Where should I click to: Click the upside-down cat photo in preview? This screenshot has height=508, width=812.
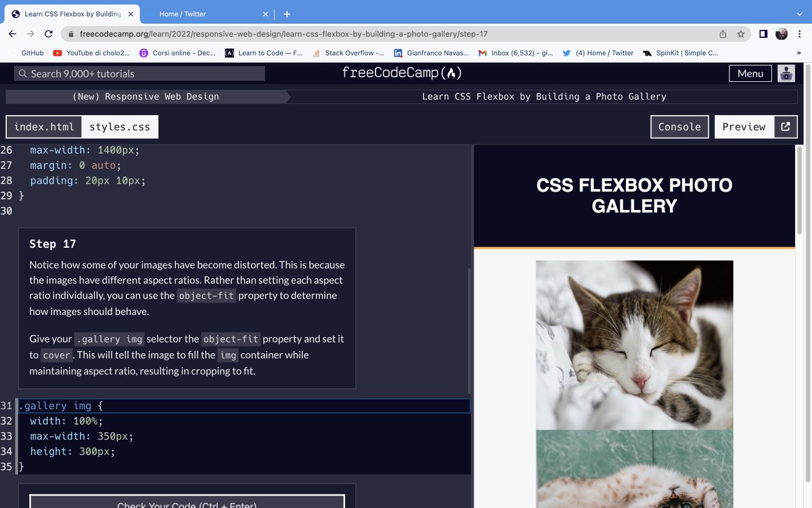pos(634,469)
